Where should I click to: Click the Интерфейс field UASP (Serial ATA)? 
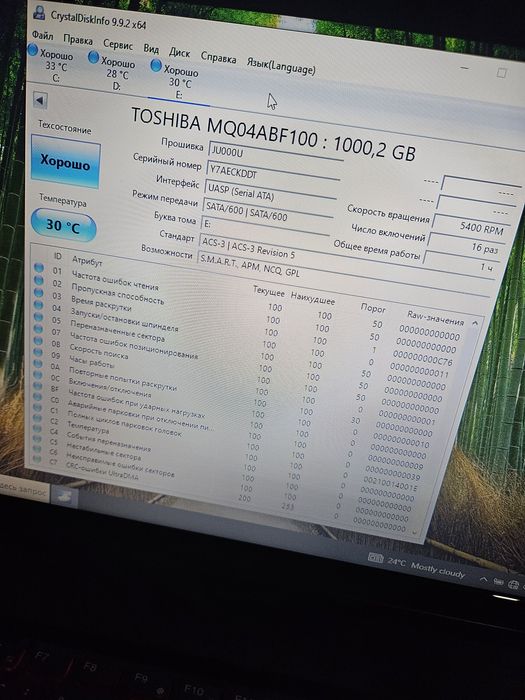[271, 192]
